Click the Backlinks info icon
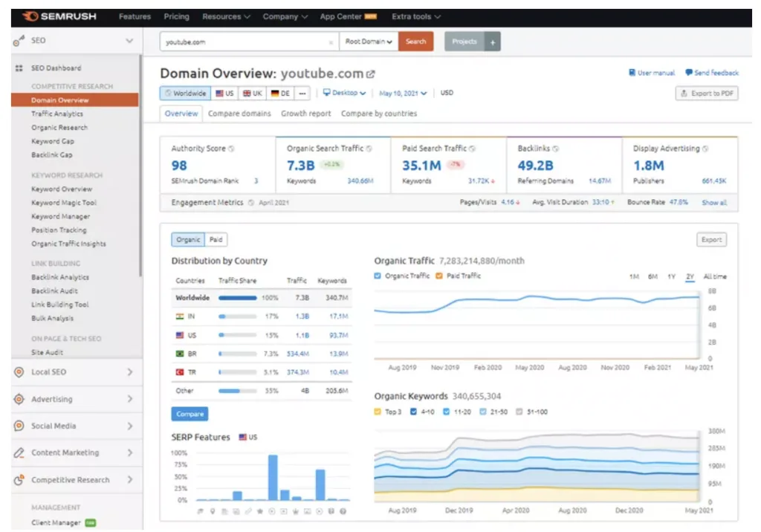The image size is (761, 532). pyautogui.click(x=556, y=149)
